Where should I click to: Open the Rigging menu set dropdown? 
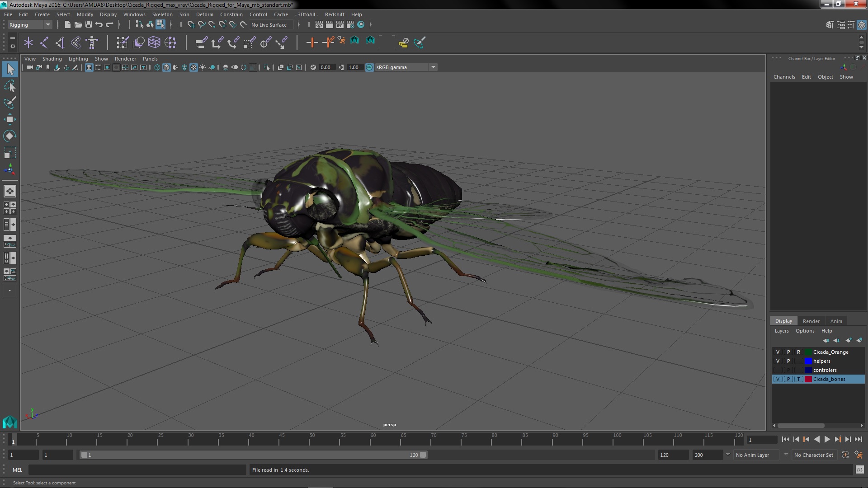(29, 25)
